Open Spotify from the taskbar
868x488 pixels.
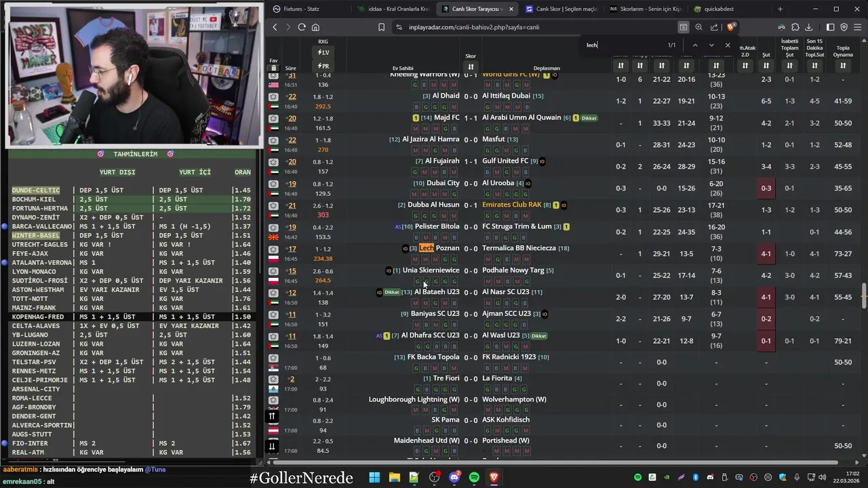(474, 478)
